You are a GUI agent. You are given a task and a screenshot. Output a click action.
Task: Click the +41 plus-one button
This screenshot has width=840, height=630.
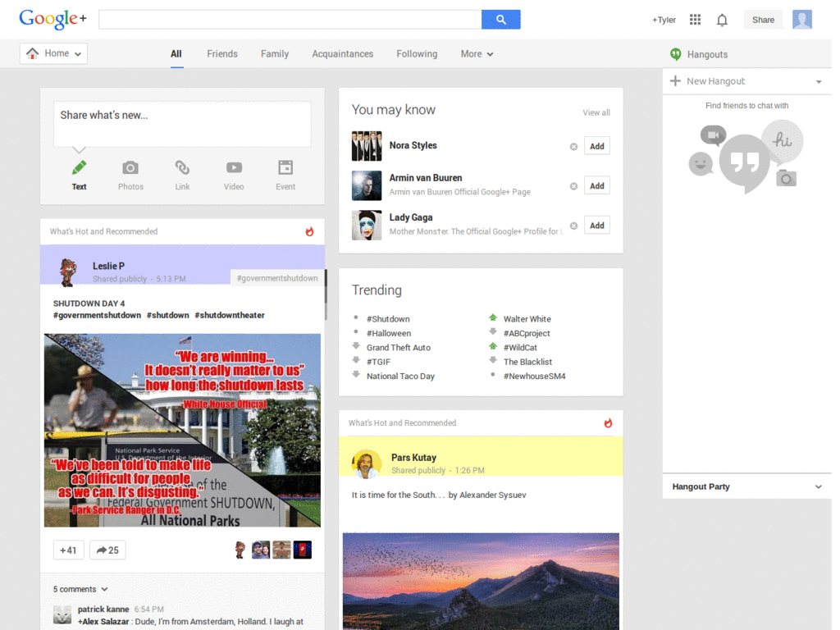(69, 550)
